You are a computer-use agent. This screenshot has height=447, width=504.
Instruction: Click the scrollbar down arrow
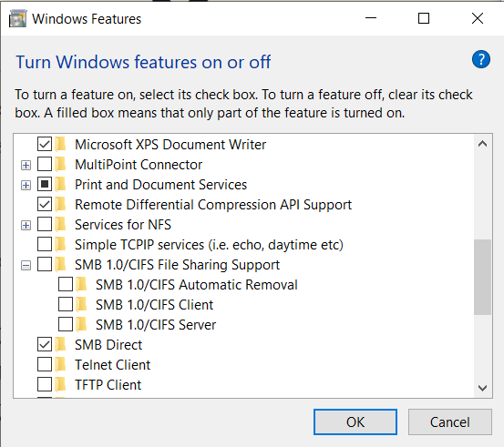pyautogui.click(x=482, y=388)
